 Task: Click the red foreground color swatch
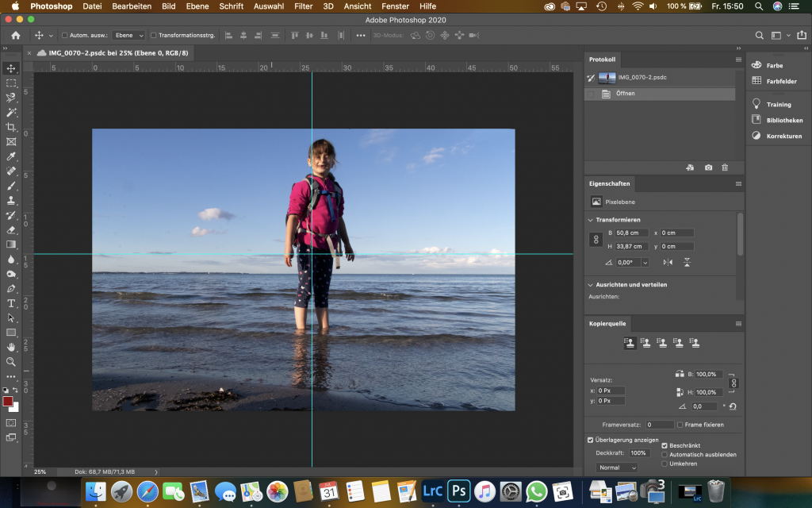pos(8,402)
